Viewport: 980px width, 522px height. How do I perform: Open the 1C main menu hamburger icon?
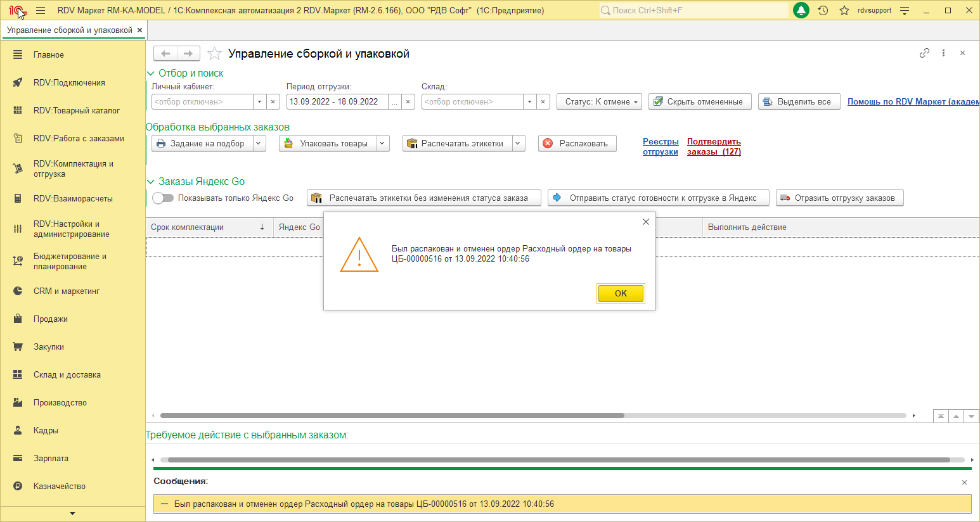tap(41, 11)
